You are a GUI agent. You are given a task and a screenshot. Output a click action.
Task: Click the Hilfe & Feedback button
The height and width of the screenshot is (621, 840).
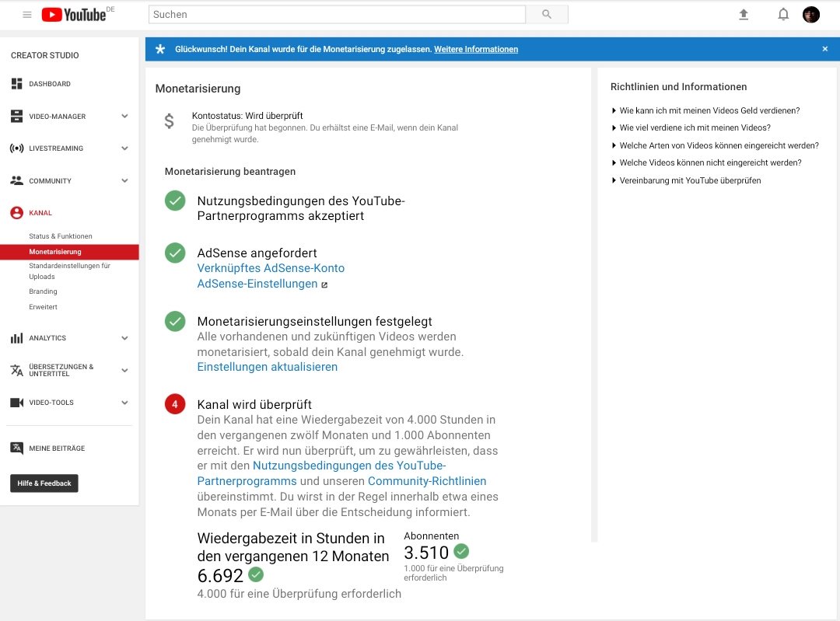coord(44,483)
